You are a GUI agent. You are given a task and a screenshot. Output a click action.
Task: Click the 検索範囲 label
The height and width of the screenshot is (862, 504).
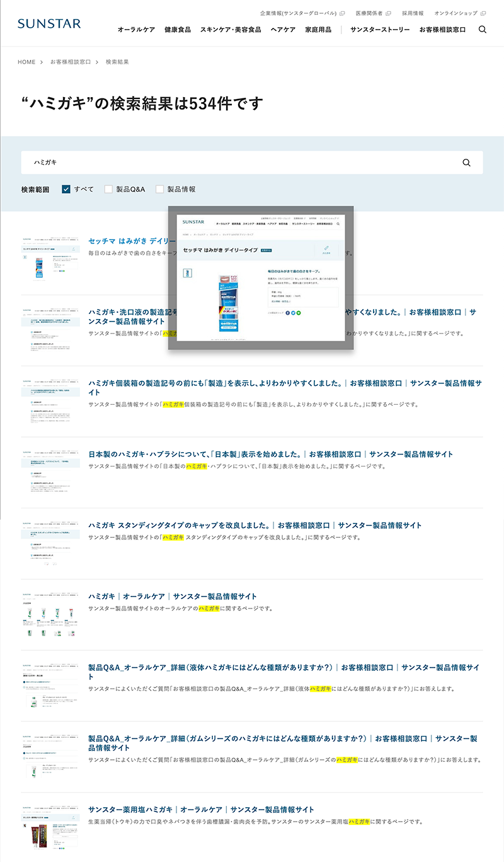[x=35, y=189]
